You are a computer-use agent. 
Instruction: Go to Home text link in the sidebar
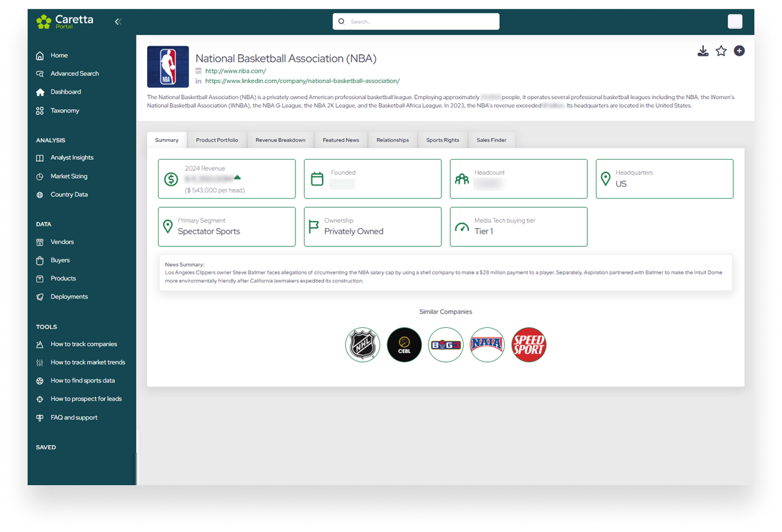coord(59,55)
